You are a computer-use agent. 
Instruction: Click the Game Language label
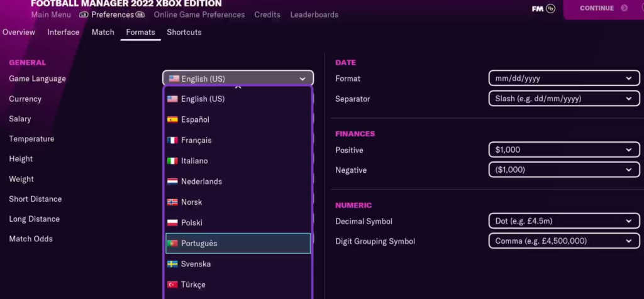click(x=37, y=79)
